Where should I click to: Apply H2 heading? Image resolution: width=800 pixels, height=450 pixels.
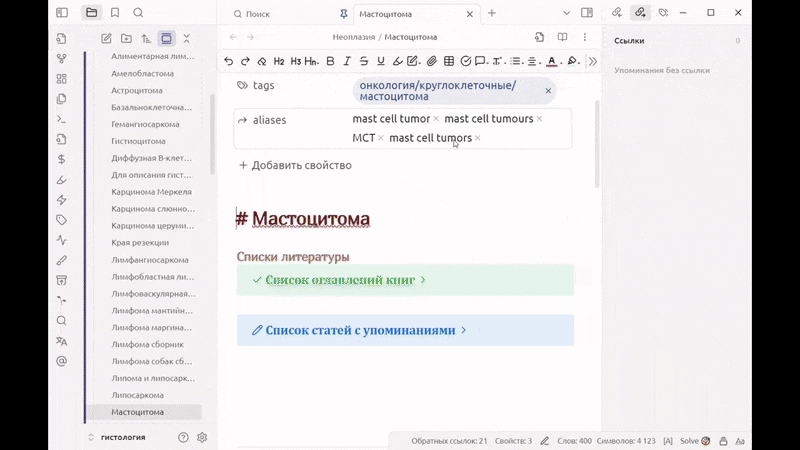279,61
